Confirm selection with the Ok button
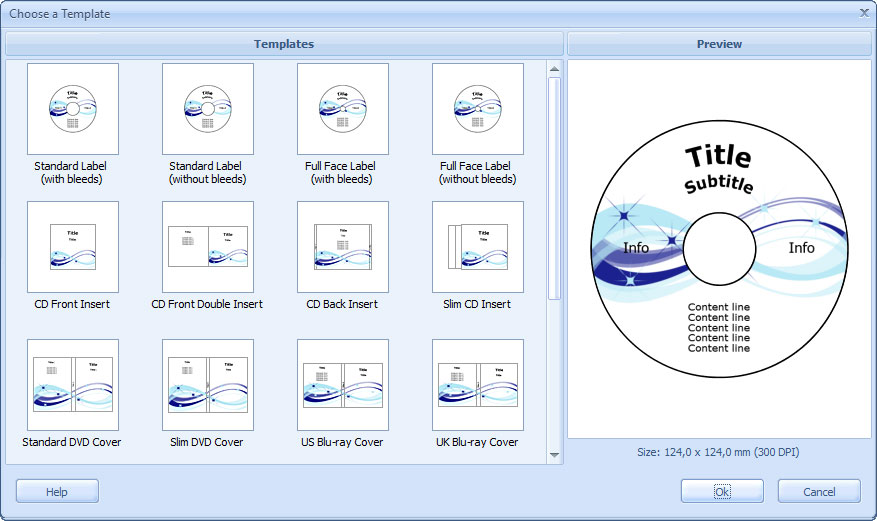The height and width of the screenshot is (521, 877). click(722, 491)
